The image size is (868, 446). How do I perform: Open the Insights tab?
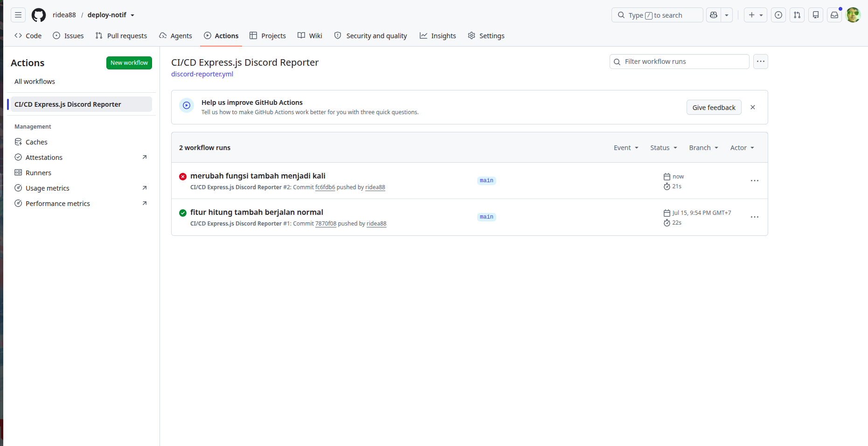coord(438,36)
